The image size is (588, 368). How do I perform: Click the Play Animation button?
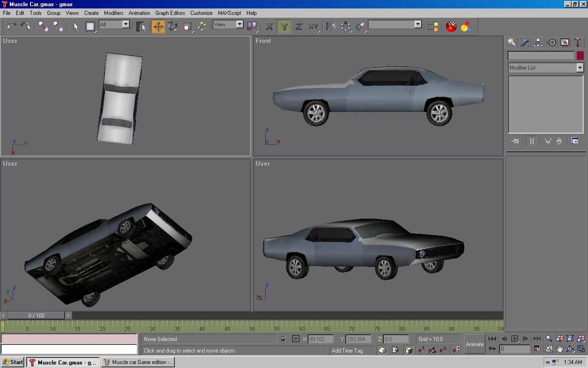tap(514, 338)
